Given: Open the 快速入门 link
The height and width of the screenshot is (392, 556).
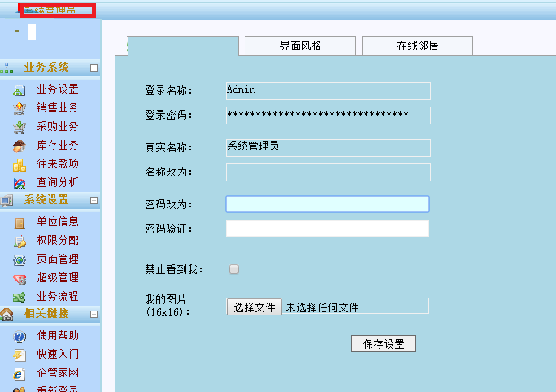Looking at the screenshot, I should (x=58, y=354).
